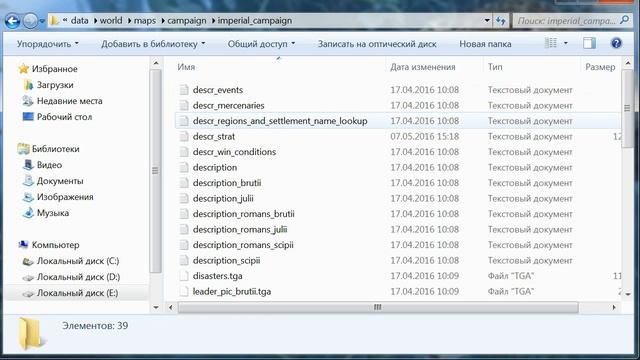Click the file list scroll-left arrow
This screenshot has width=640, height=360.
(171, 307)
